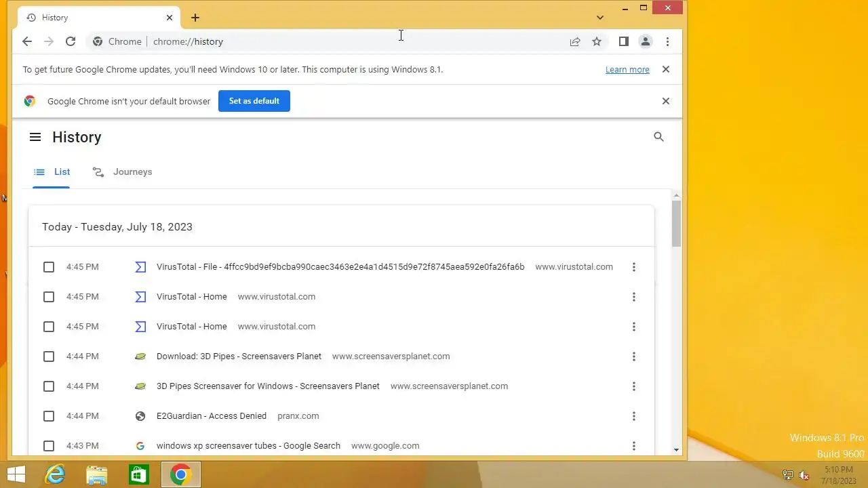Click the scrollbar up arrow
Screen dimensions: 868x488
click(677, 195)
